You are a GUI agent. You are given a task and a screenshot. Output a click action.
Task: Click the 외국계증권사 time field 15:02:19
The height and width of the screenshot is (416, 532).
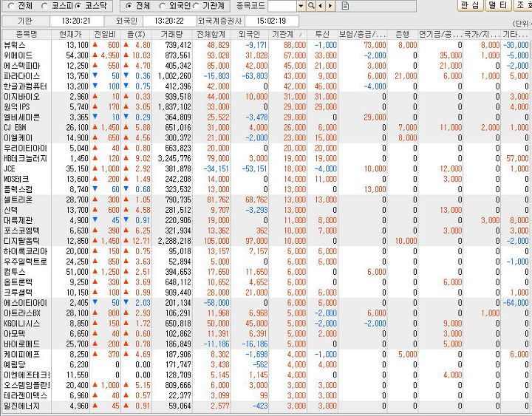click(x=271, y=21)
